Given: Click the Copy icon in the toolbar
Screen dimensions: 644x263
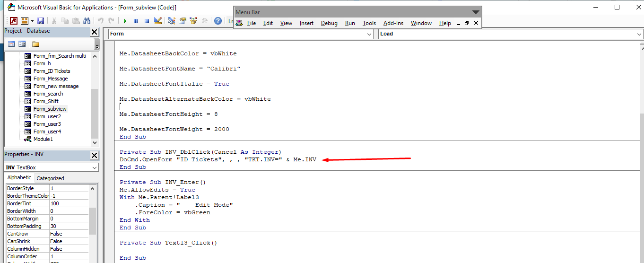Looking at the screenshot, I should click(65, 21).
